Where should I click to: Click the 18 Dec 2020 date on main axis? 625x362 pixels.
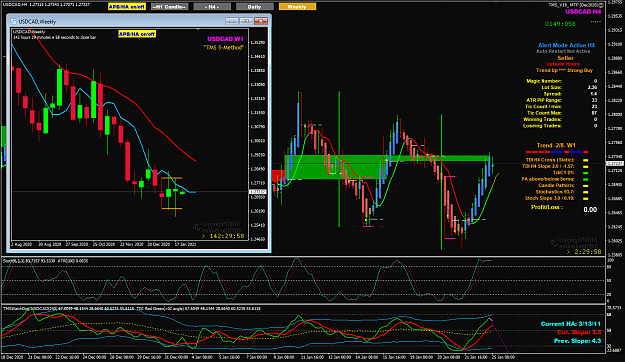click(12, 357)
